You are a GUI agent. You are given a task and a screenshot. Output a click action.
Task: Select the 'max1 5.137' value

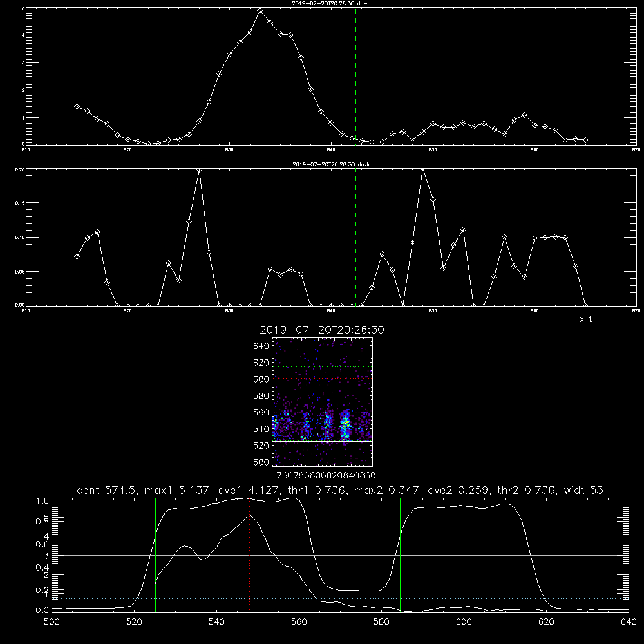[x=176, y=490]
